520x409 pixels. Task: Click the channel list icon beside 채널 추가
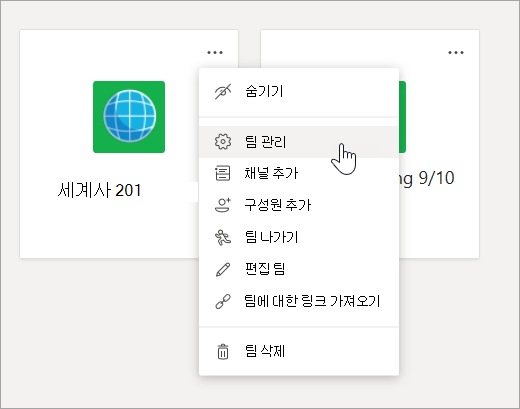(x=223, y=173)
